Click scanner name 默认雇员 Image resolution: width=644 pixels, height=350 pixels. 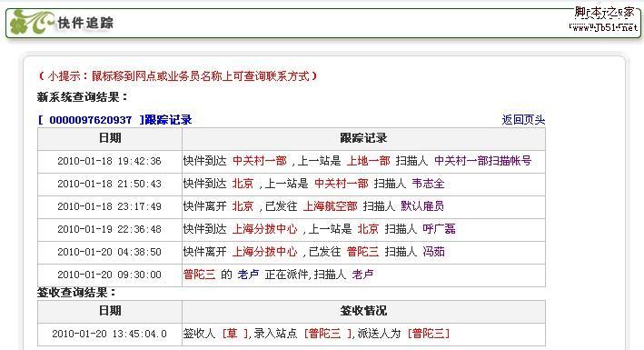(x=422, y=206)
